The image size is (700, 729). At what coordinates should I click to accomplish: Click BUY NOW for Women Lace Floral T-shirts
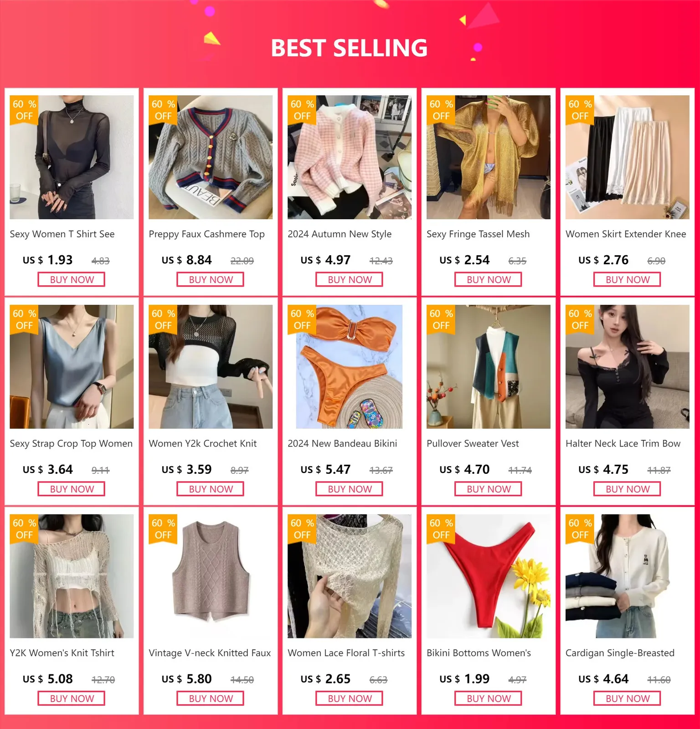point(350,698)
